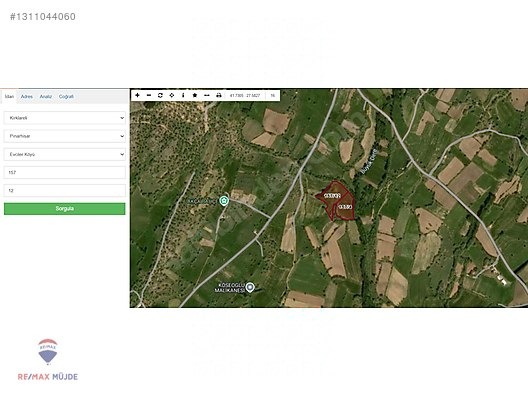Open the Pınarhisar district dropdown
Screen dimensions: 528x396
[x=65, y=136]
